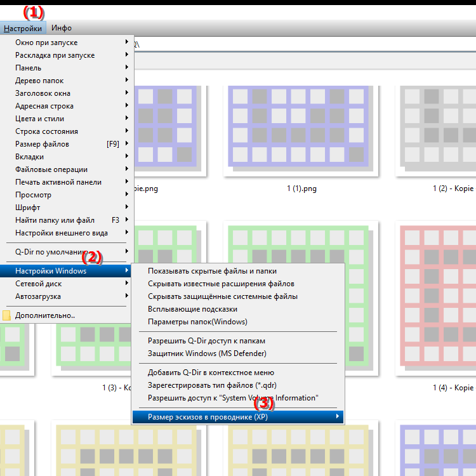The width and height of the screenshot is (476, 476).
Task: Click Зарегистрировать тип файлов (*.qdr)
Action: point(238,385)
